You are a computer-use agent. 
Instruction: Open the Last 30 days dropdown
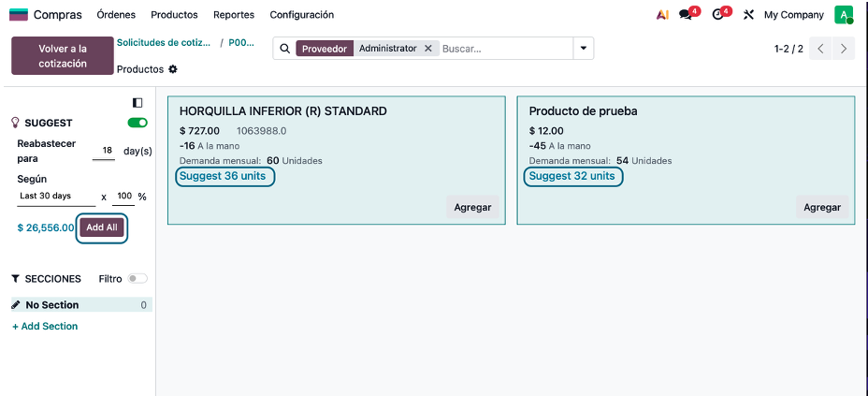[x=56, y=197]
